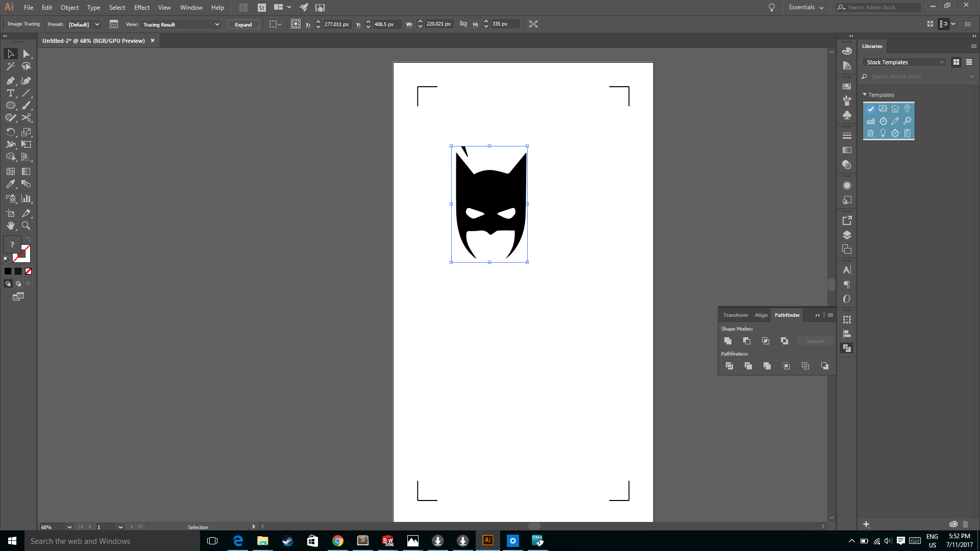
Task: Select the Line Segment tool
Action: pyautogui.click(x=26, y=93)
